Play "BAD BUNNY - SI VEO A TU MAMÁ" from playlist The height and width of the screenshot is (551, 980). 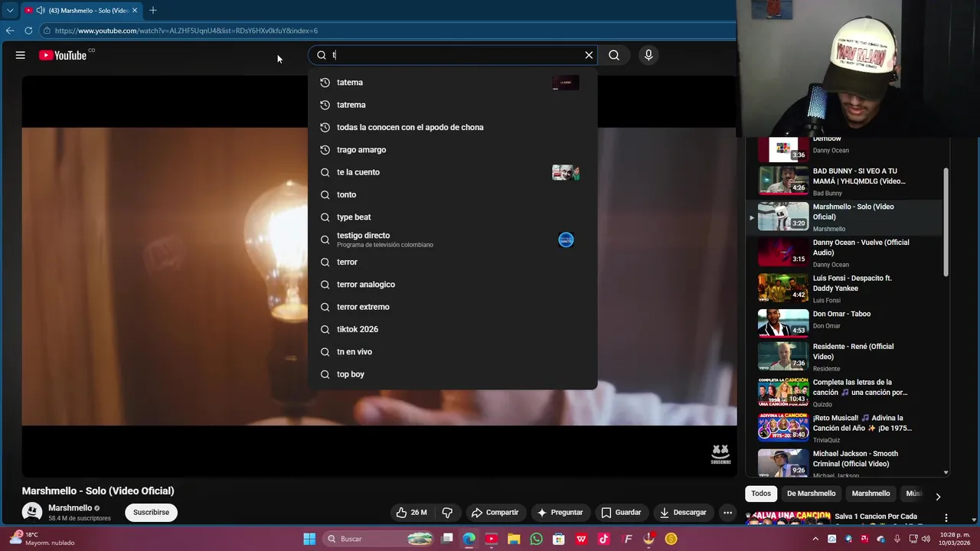point(845,181)
